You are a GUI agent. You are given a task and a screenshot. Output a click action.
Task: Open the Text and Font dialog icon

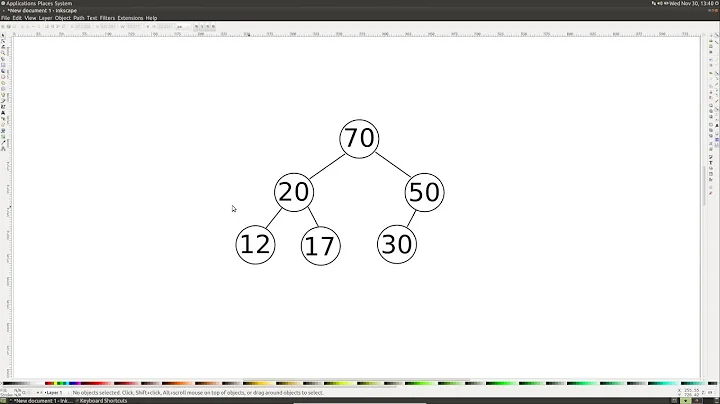coord(711,163)
